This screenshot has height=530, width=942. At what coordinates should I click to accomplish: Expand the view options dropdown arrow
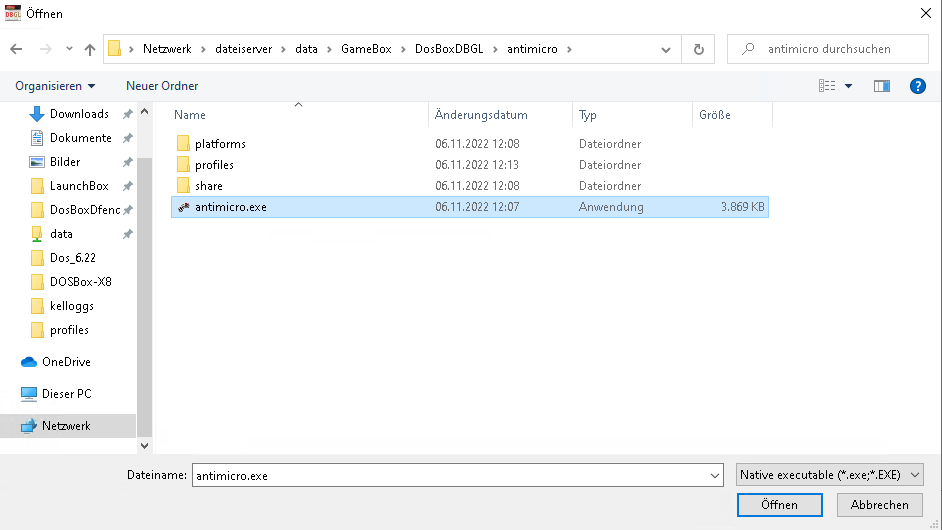pos(849,86)
